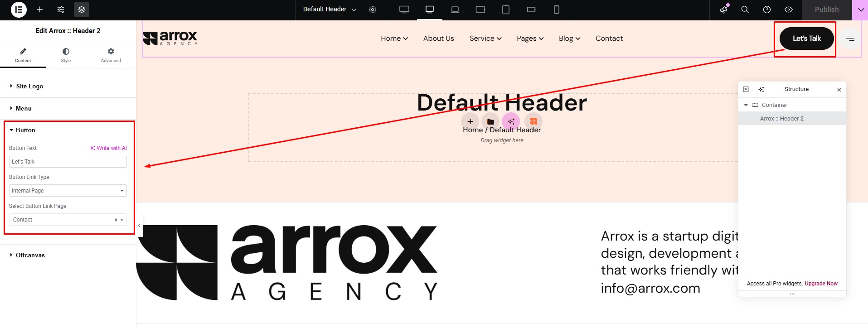Switch to desktop view icon

404,10
